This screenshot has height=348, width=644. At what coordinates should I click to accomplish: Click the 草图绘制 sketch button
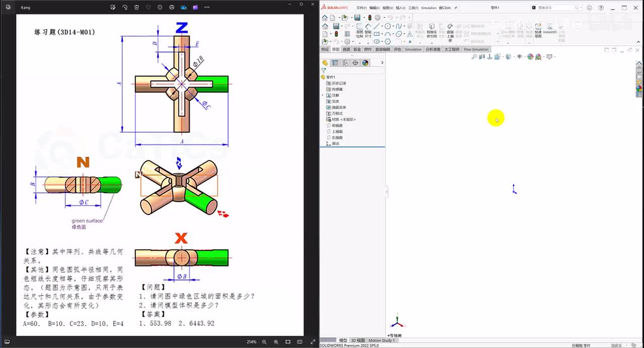tap(359, 30)
